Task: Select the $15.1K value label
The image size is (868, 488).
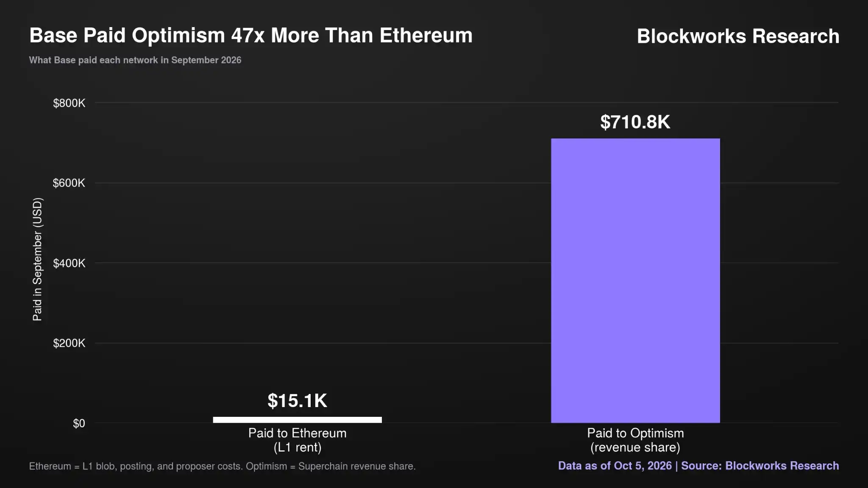Action: coord(297,401)
